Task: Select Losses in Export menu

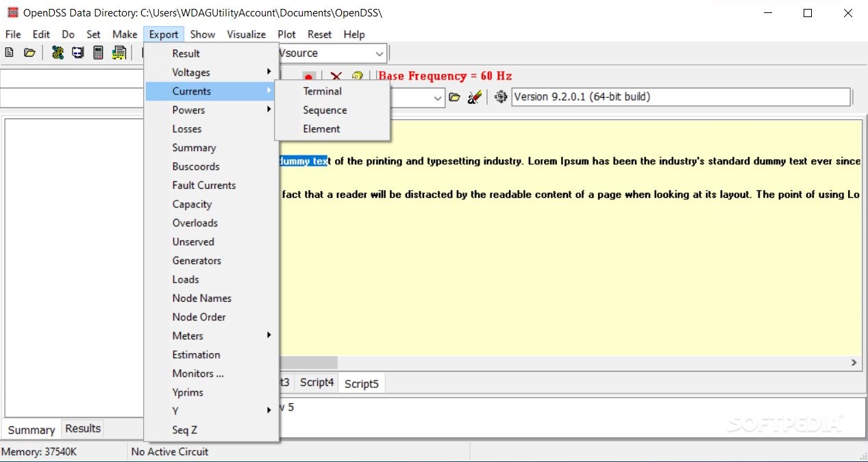Action: point(212,129)
